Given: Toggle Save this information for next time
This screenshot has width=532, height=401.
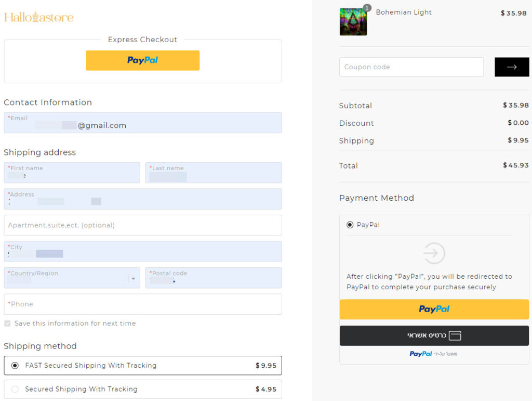Looking at the screenshot, I should tap(7, 324).
